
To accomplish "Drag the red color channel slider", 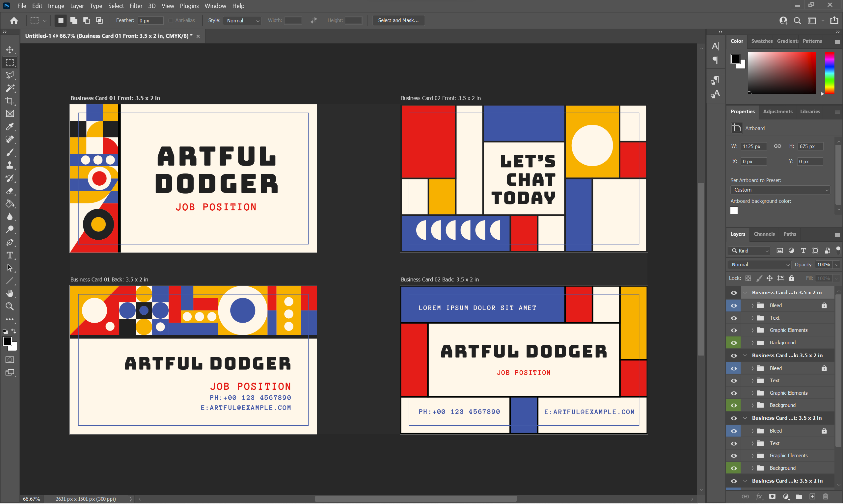I will pos(822,93).
